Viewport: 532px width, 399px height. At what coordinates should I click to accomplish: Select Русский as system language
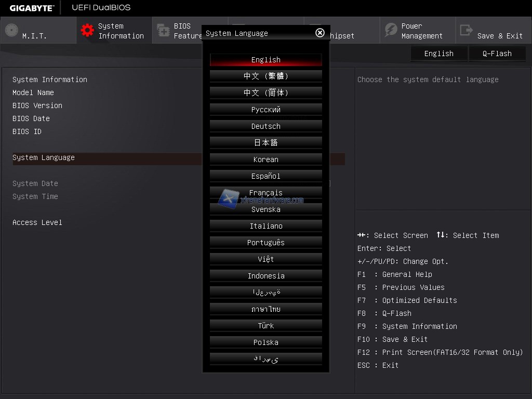point(265,110)
